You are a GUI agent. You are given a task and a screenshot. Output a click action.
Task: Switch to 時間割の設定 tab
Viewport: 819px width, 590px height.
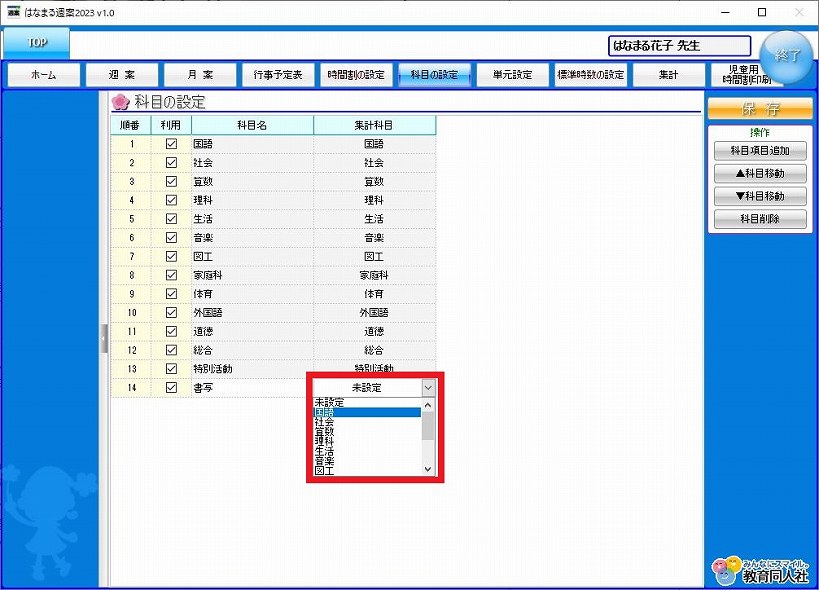tap(356, 75)
